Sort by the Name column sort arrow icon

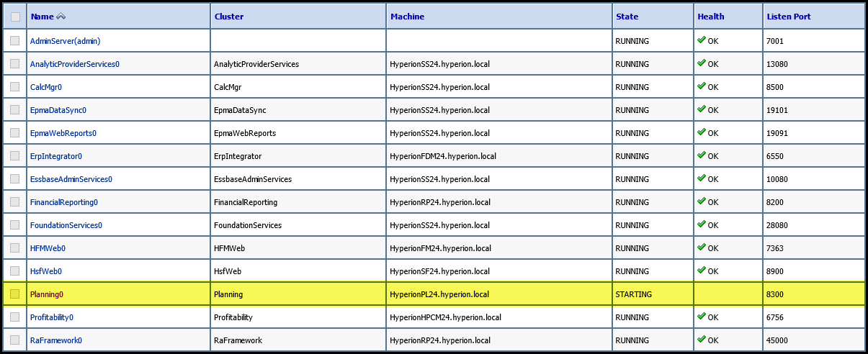pyautogui.click(x=61, y=17)
